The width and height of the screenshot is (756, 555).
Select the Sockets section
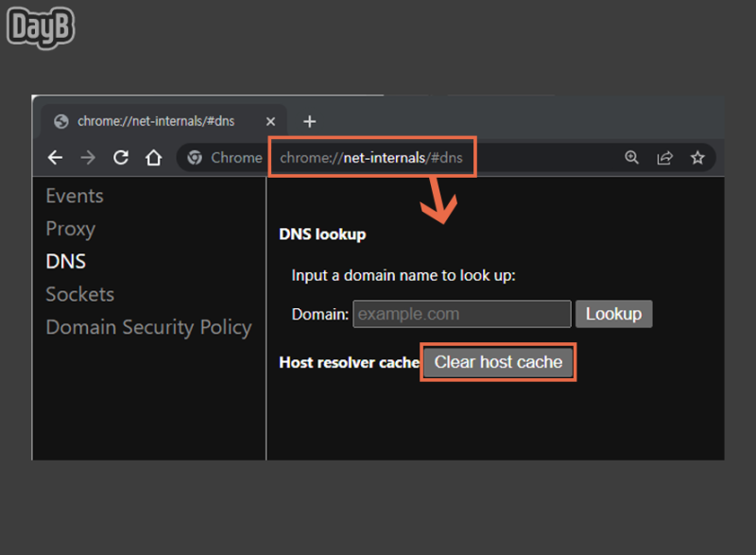tap(79, 295)
